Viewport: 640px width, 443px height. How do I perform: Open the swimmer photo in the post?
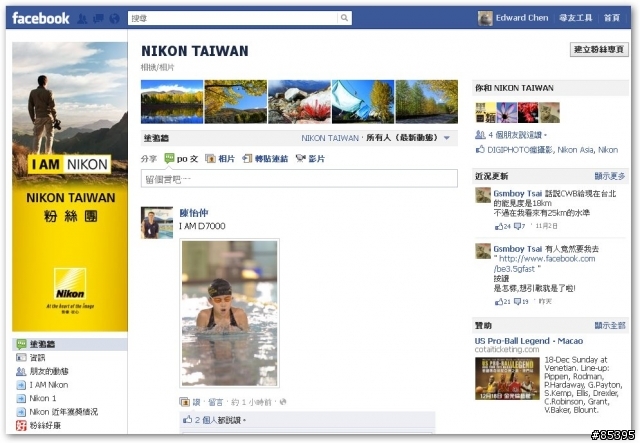pos(229,313)
